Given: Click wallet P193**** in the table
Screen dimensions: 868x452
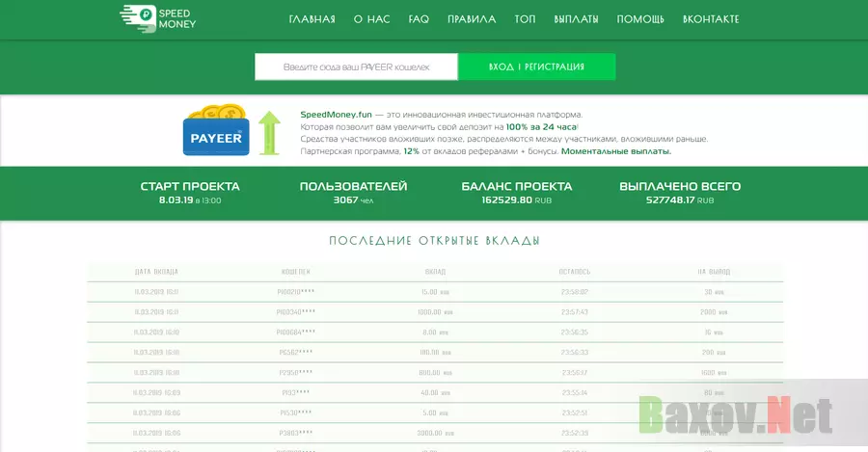Looking at the screenshot, I should click(296, 393).
